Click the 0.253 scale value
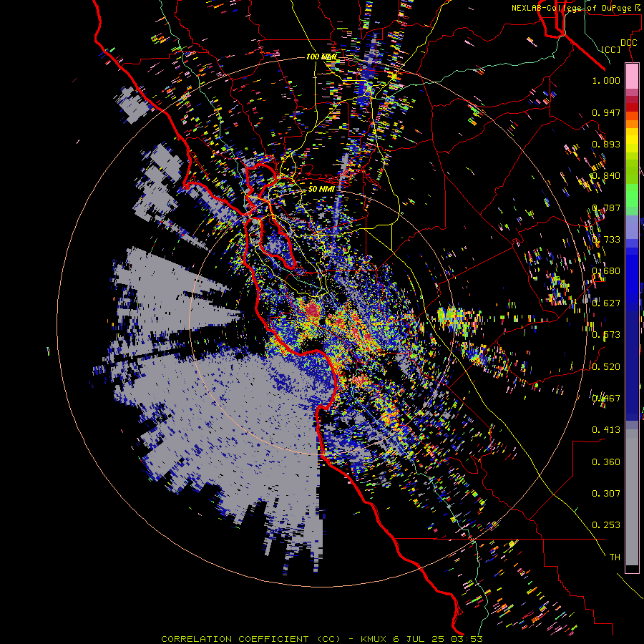Screen dimensions: 644x644 coord(606,525)
